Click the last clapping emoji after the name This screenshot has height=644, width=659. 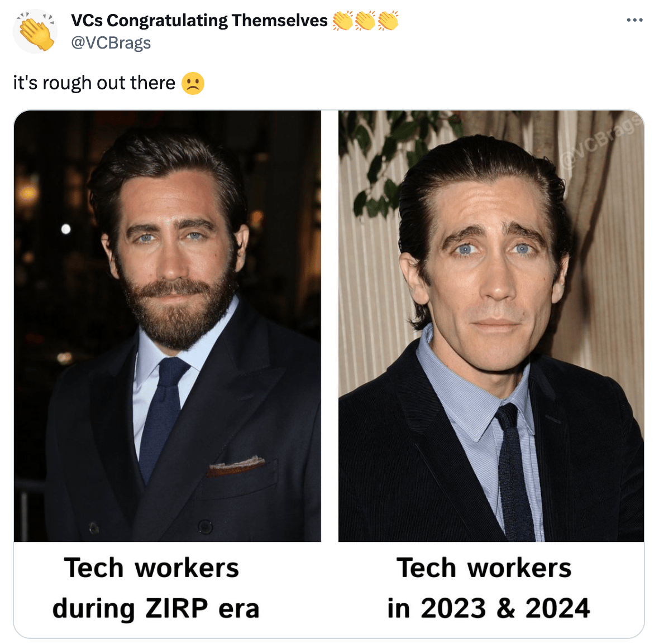point(388,21)
